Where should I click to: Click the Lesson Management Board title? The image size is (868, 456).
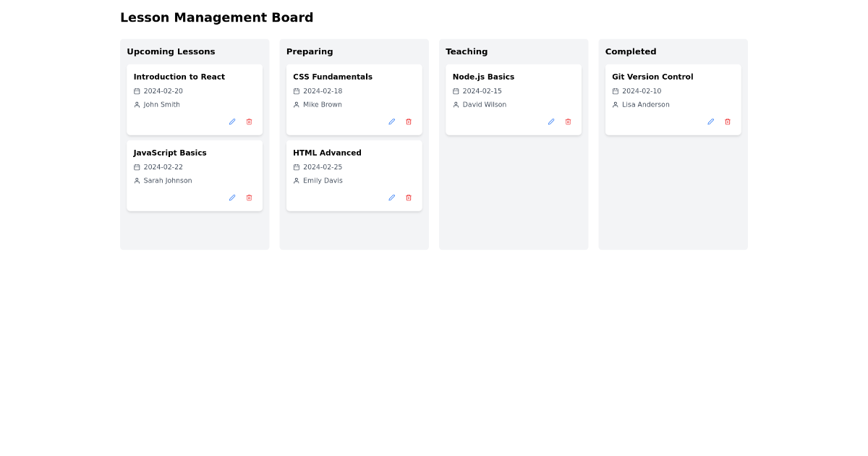click(216, 17)
